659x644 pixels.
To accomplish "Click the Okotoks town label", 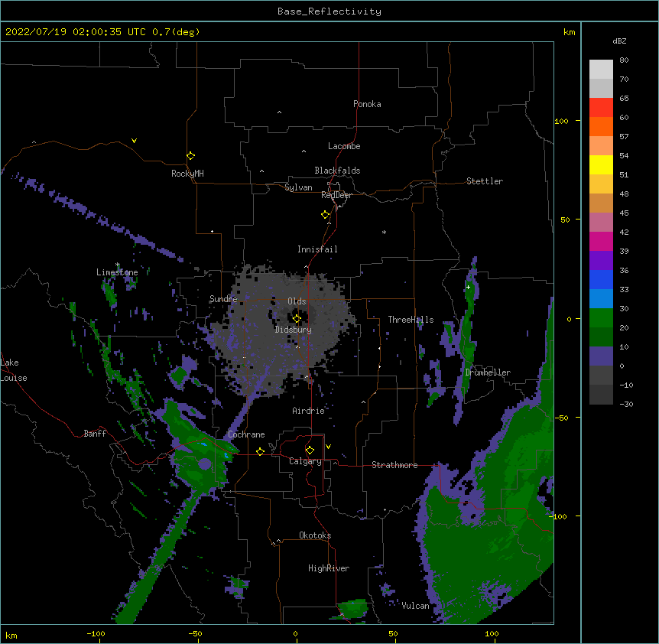I will 315,535.
